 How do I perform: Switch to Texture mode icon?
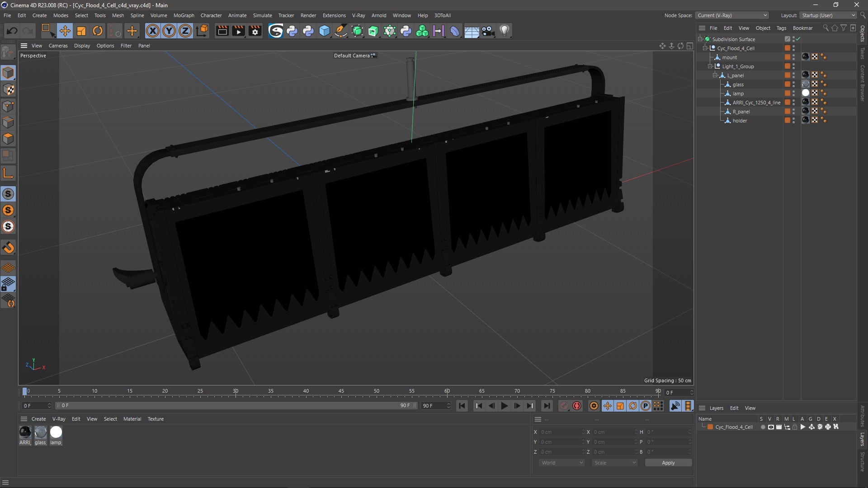click(x=8, y=89)
